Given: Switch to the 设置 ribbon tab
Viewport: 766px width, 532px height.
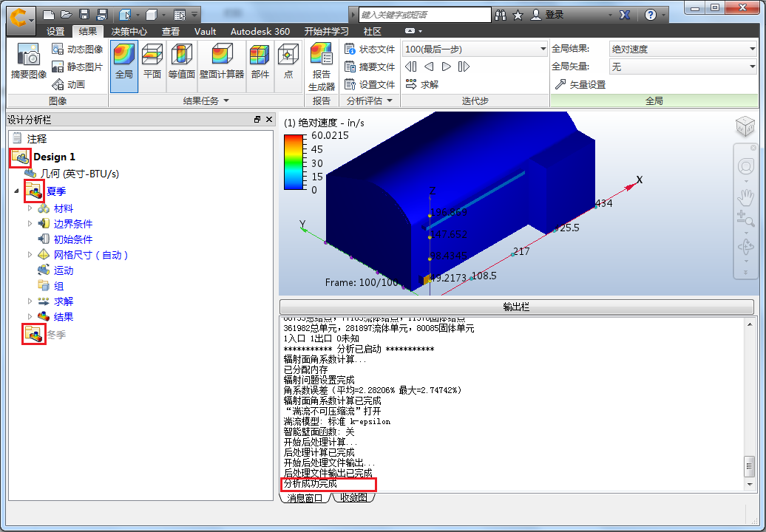Looking at the screenshot, I should pos(55,31).
